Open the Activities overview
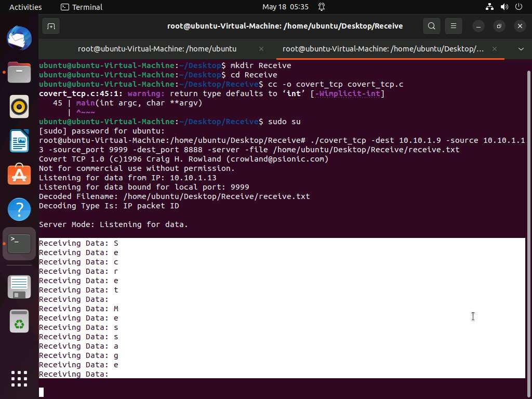Image resolution: width=532 pixels, height=399 pixels. (25, 7)
